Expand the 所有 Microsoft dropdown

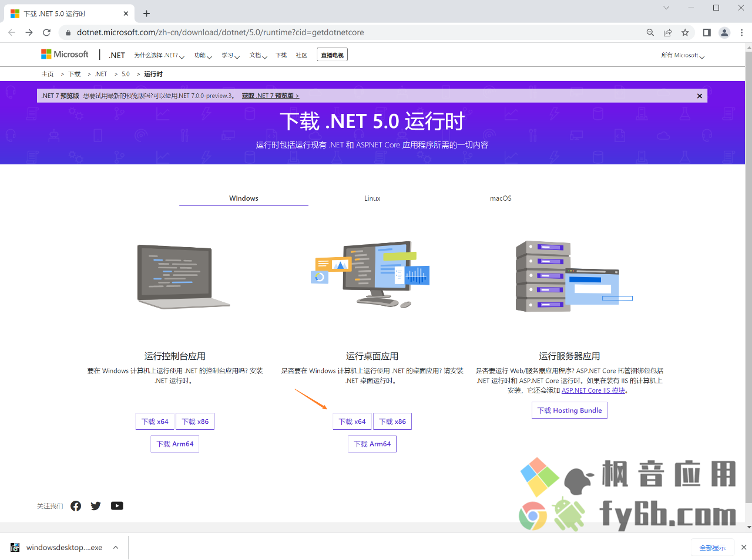[683, 55]
